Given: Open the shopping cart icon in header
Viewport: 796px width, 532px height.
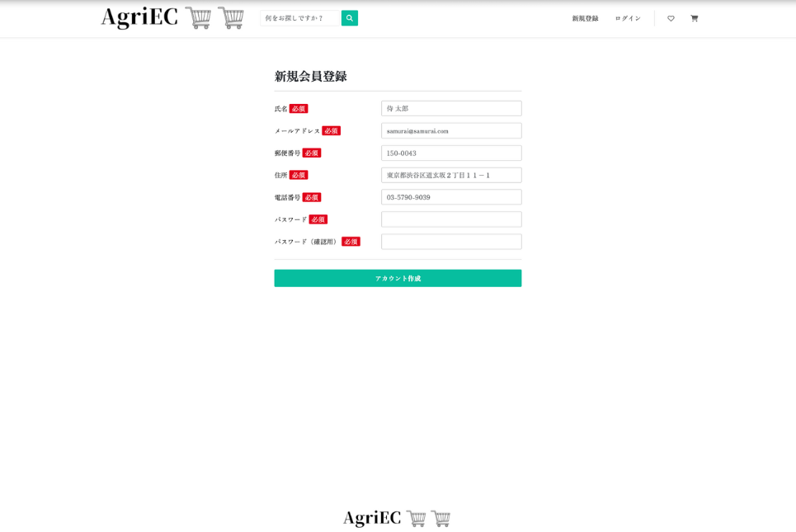Looking at the screenshot, I should pyautogui.click(x=694, y=18).
